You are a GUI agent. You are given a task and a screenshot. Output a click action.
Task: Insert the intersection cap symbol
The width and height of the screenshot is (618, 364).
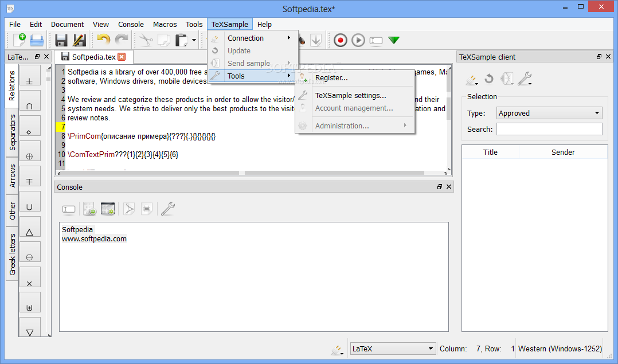click(x=30, y=101)
